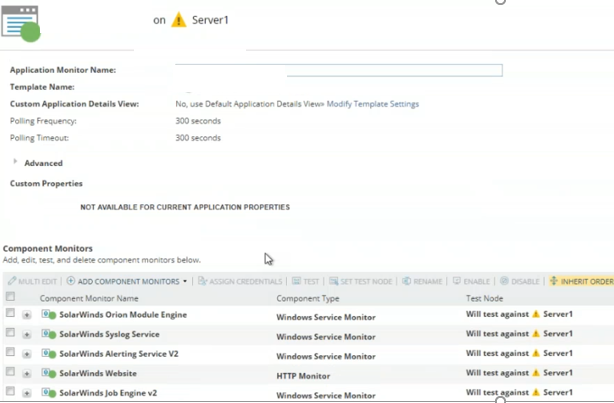
Task: Expand SolarWinds Job Engine v2 row details
Action: [27, 393]
